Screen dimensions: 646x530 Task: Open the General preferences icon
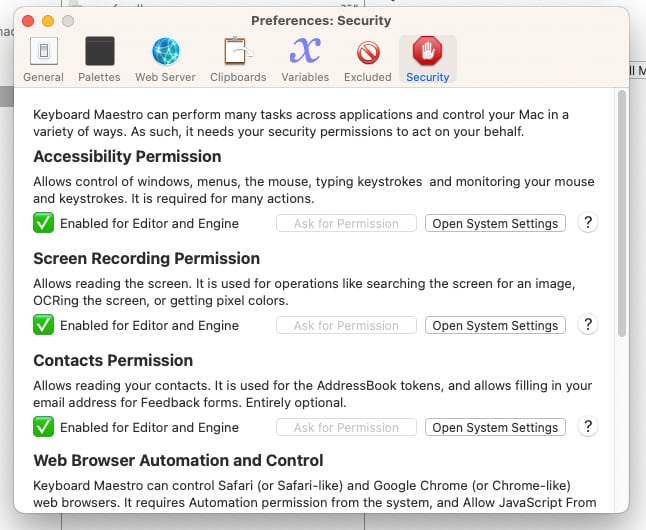coord(44,51)
